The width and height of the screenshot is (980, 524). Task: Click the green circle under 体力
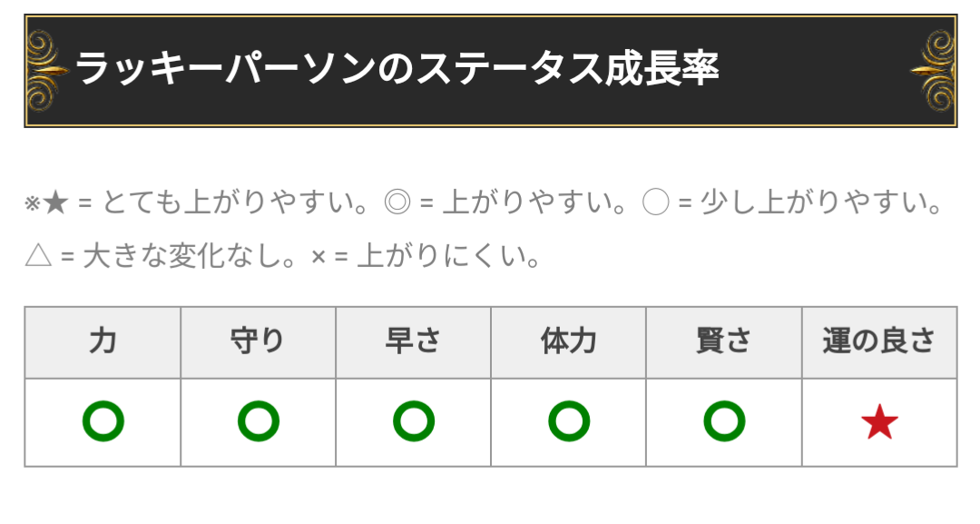pyautogui.click(x=569, y=421)
